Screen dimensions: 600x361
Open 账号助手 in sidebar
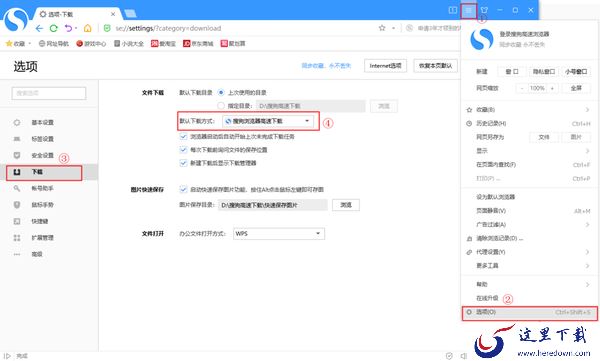click(42, 188)
